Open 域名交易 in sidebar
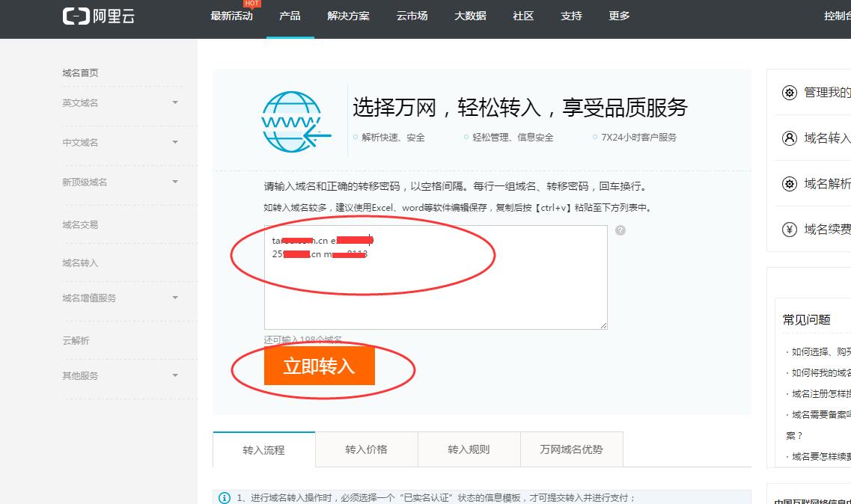The height and width of the screenshot is (504, 851). (x=80, y=224)
